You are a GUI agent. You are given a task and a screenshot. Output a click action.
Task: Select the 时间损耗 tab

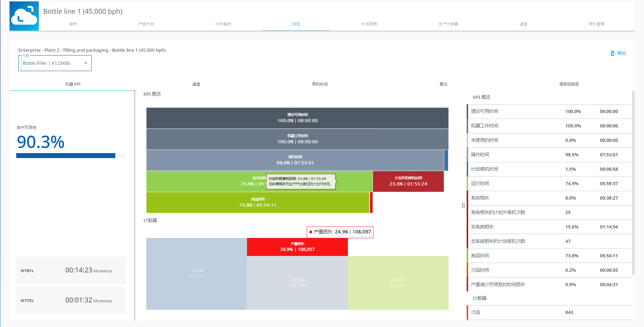(x=369, y=24)
